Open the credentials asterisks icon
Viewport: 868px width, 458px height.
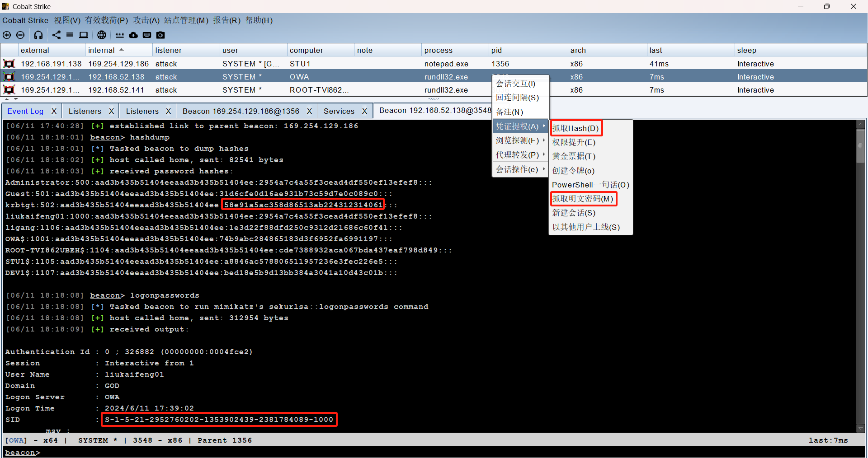tap(120, 35)
